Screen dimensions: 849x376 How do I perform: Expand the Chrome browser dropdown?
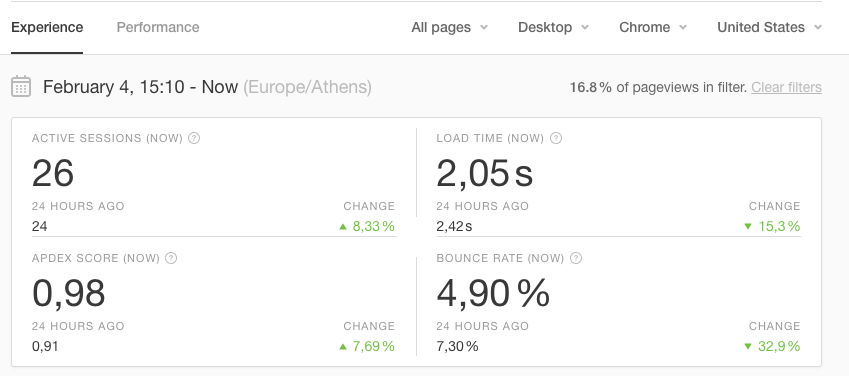pos(653,27)
